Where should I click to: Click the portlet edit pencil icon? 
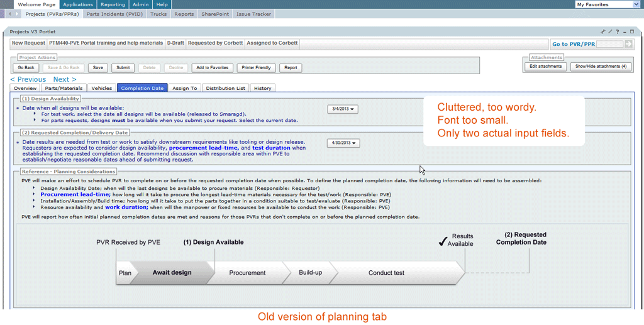(x=609, y=31)
